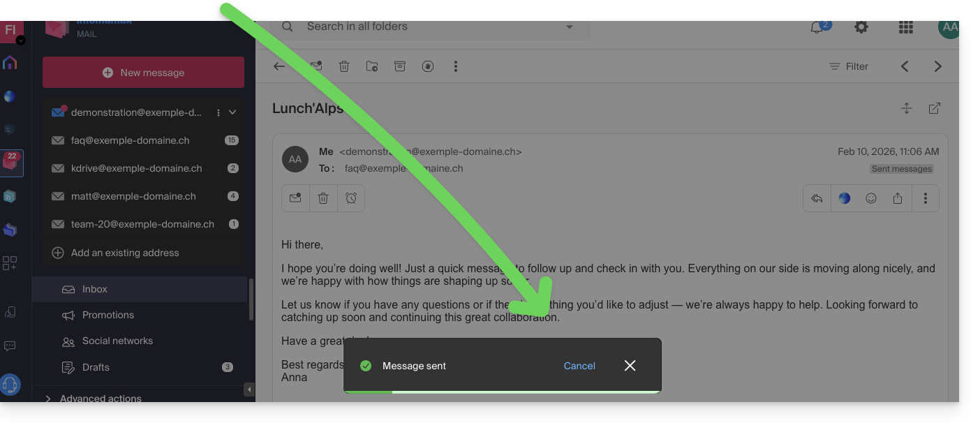This screenshot has height=423, width=980.
Task: Snooze the message with alarm clock icon
Action: tap(351, 198)
